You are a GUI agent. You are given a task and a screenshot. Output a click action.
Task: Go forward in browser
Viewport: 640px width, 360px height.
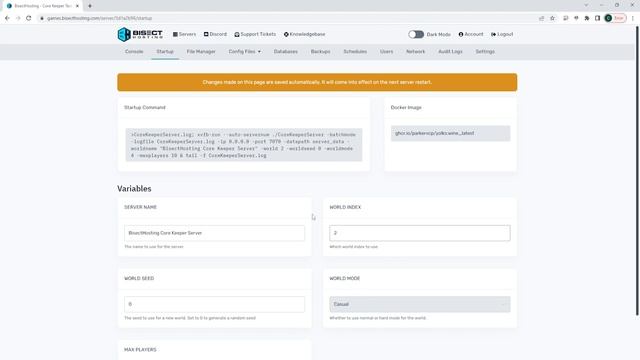click(x=18, y=18)
